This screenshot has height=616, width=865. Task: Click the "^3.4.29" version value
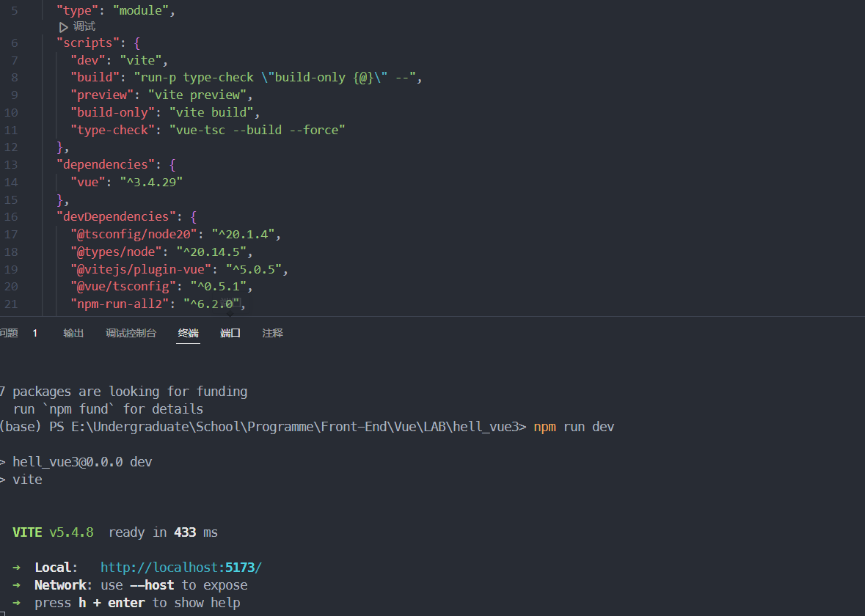(x=151, y=182)
